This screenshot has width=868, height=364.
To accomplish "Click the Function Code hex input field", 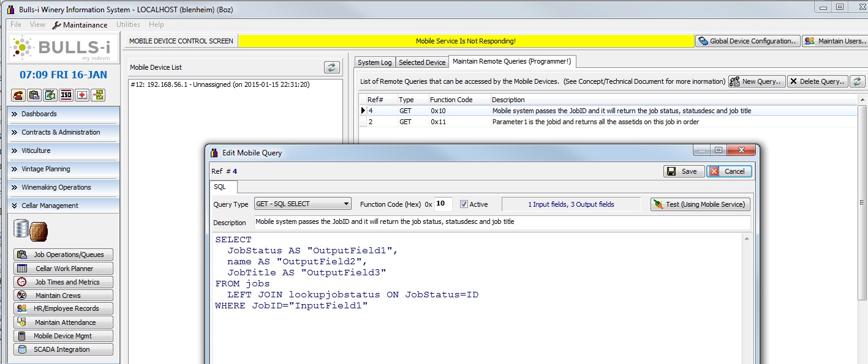I will (443, 204).
